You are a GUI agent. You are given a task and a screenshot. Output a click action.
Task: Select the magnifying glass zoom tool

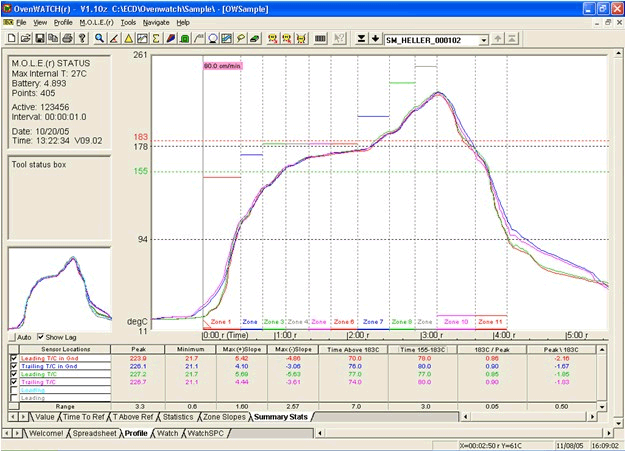click(x=99, y=38)
